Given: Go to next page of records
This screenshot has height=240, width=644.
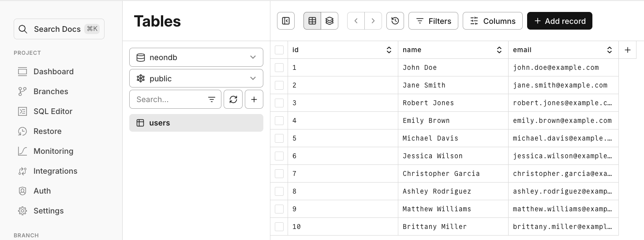Looking at the screenshot, I should point(373,21).
